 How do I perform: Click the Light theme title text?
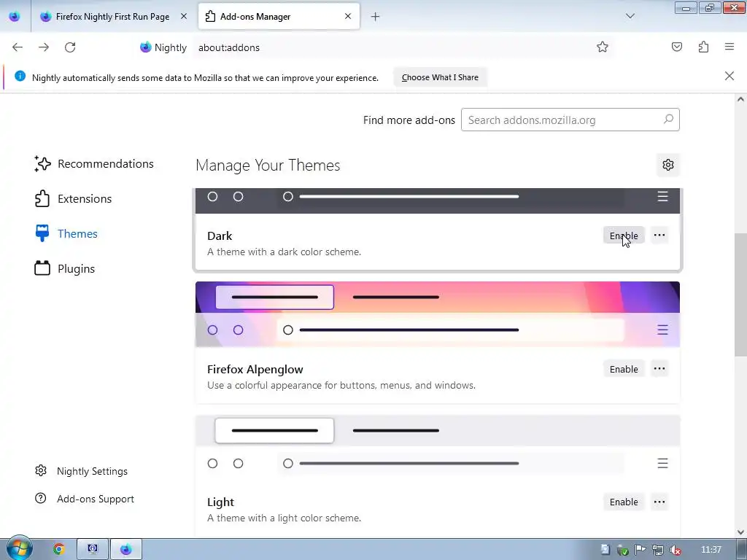220,502
